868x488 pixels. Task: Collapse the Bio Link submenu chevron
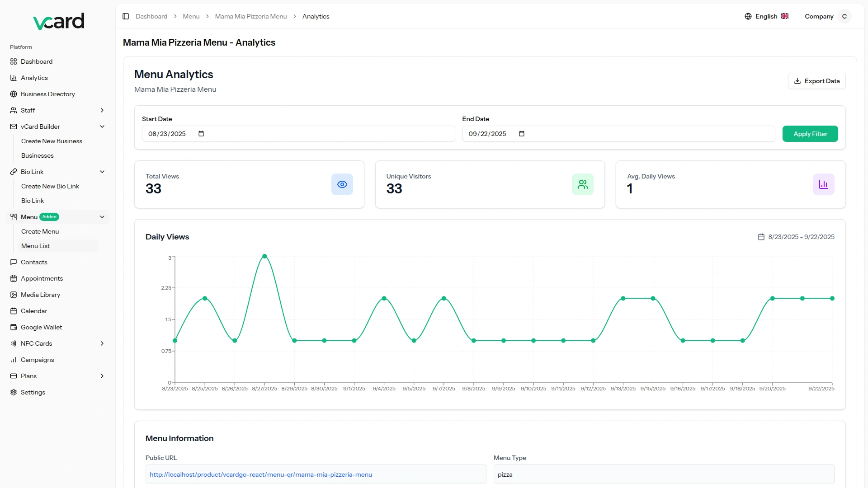102,172
